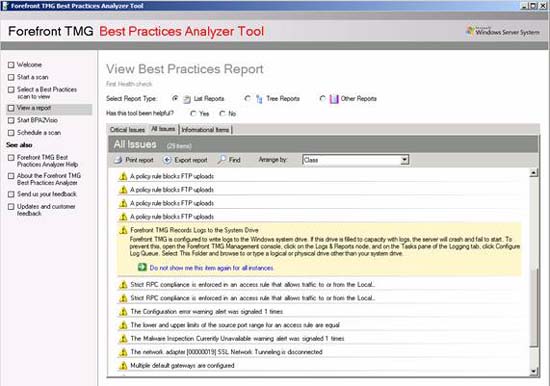Open Select a Best Practices scan to view

tap(47, 93)
